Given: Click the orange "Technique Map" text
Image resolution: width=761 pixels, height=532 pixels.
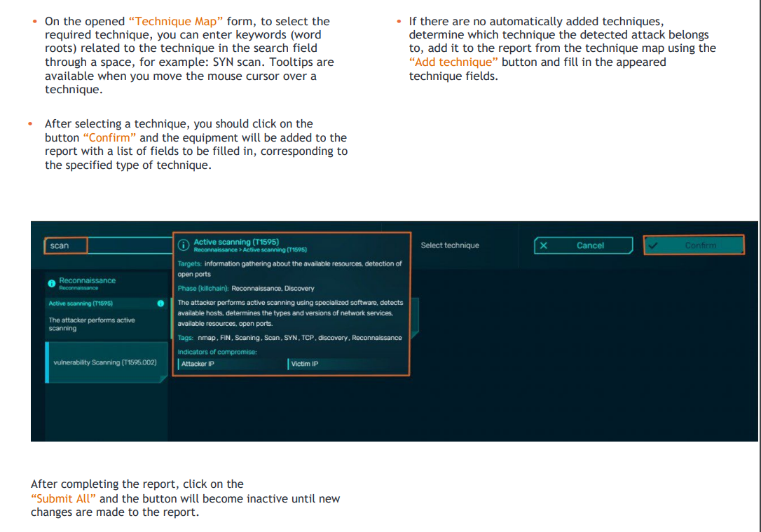Looking at the screenshot, I should pyautogui.click(x=176, y=21).
